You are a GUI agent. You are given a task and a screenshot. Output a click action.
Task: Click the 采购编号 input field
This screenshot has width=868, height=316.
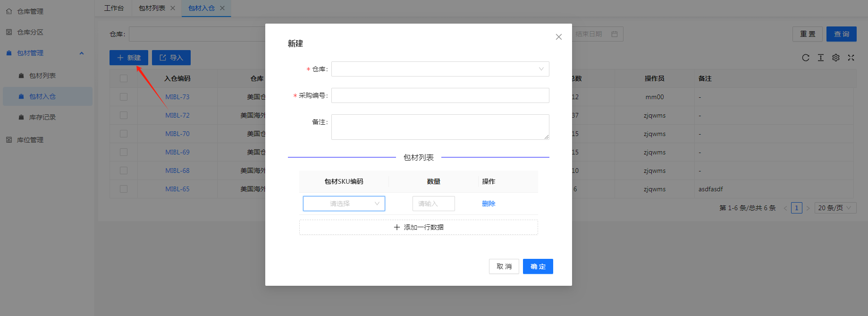[440, 95]
